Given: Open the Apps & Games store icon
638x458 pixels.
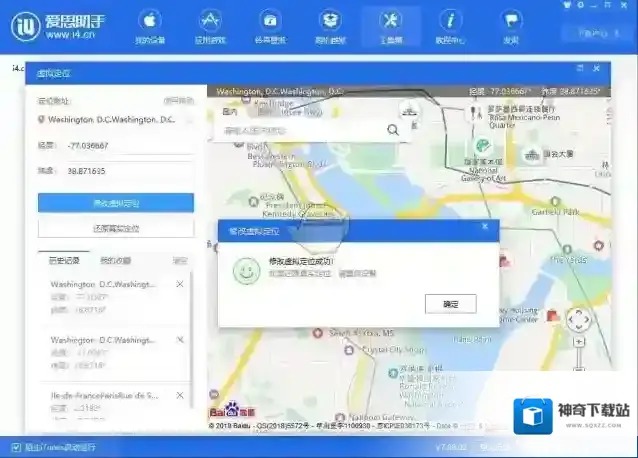Looking at the screenshot, I should pos(210,25).
